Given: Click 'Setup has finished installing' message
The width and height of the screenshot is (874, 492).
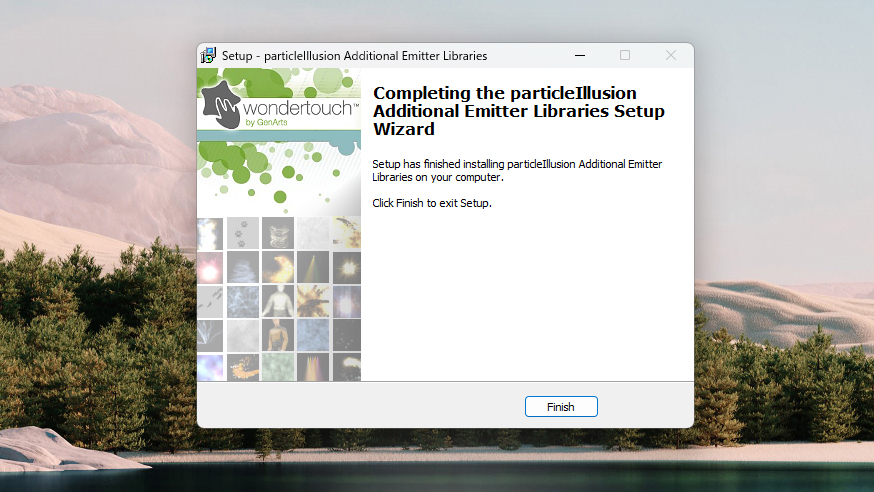Looking at the screenshot, I should click(x=517, y=171).
